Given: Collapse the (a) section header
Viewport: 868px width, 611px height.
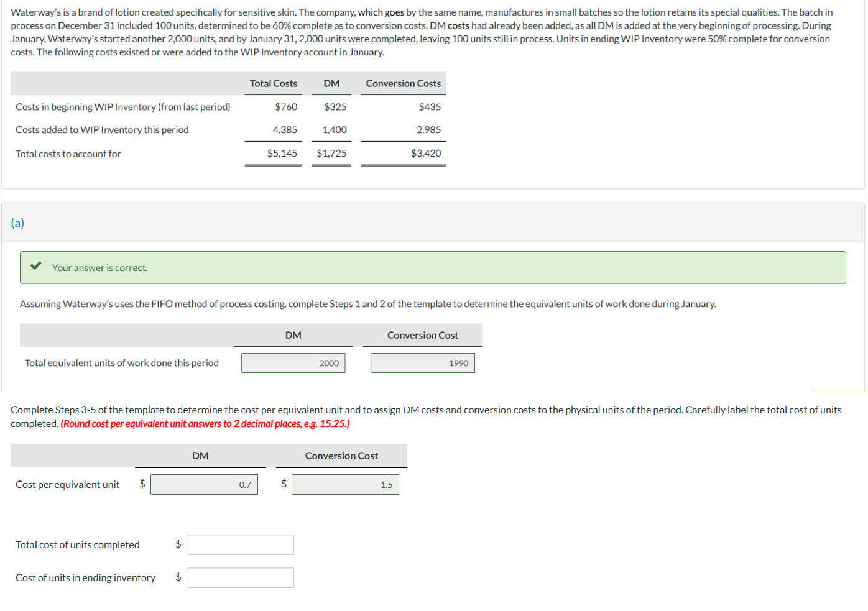Looking at the screenshot, I should (17, 223).
